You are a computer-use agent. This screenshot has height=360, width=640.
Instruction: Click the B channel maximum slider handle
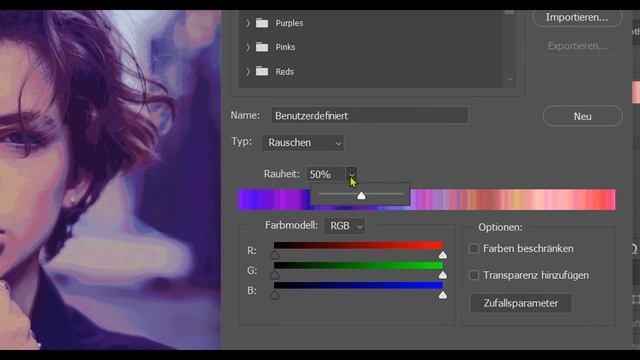coord(442,295)
